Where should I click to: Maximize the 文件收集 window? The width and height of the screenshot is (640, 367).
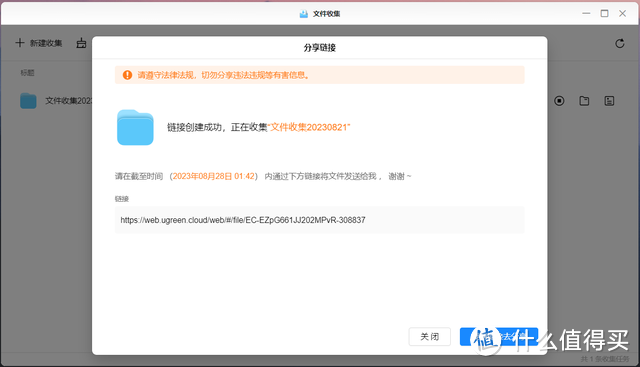click(x=604, y=13)
